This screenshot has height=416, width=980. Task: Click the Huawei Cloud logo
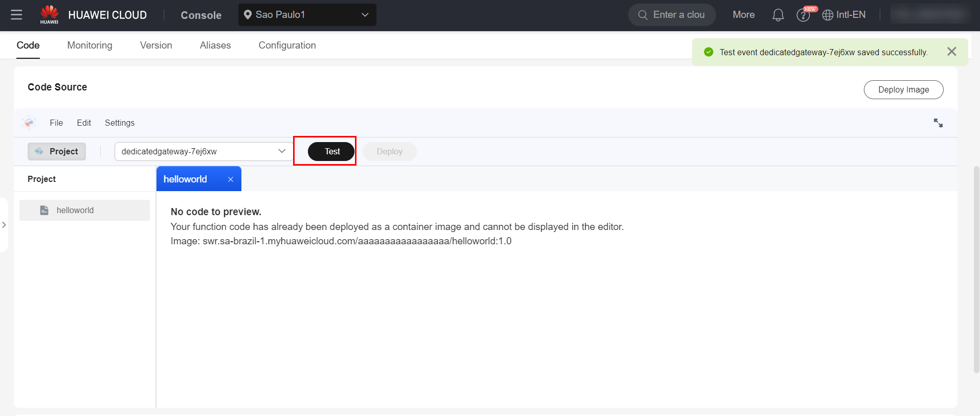(x=50, y=15)
